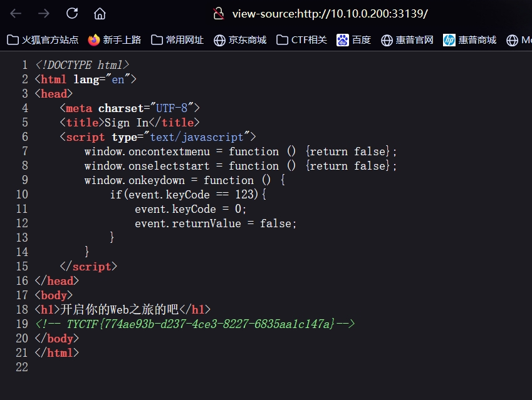Click the 'event.keyCode = 0;' line
Image resolution: width=532 pixels, height=400 pixels.
190,209
